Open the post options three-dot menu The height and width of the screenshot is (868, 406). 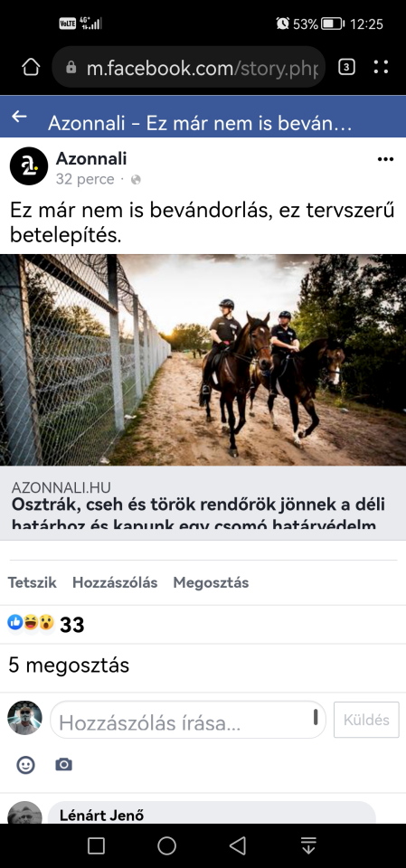tap(385, 159)
